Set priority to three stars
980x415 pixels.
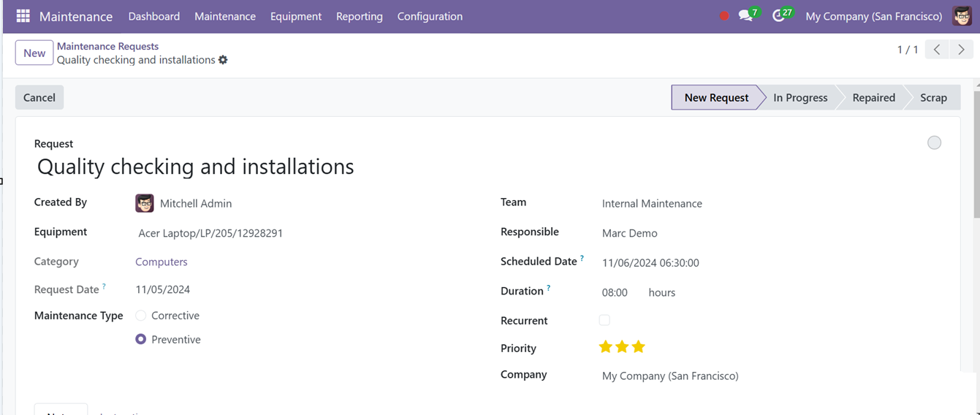pyautogui.click(x=639, y=347)
